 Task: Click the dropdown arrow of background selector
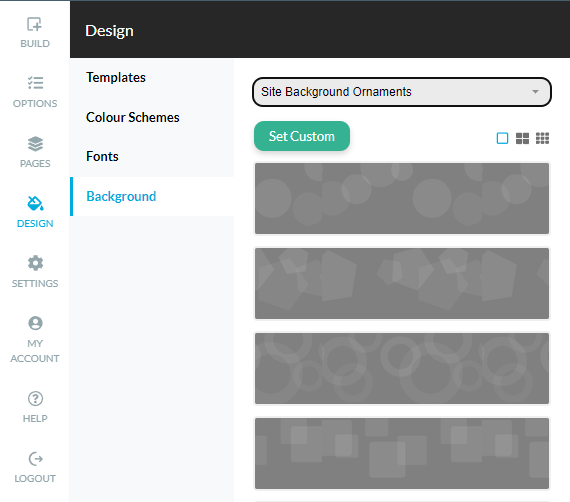click(535, 92)
